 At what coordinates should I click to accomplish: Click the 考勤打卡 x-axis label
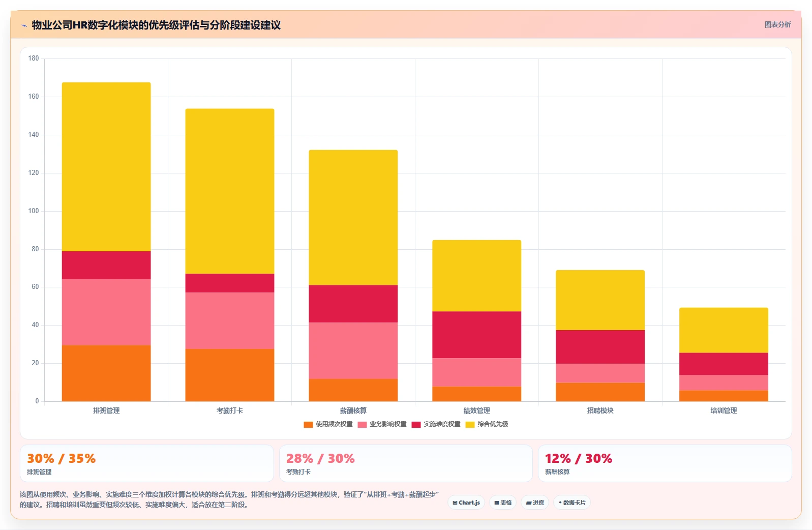click(x=230, y=410)
